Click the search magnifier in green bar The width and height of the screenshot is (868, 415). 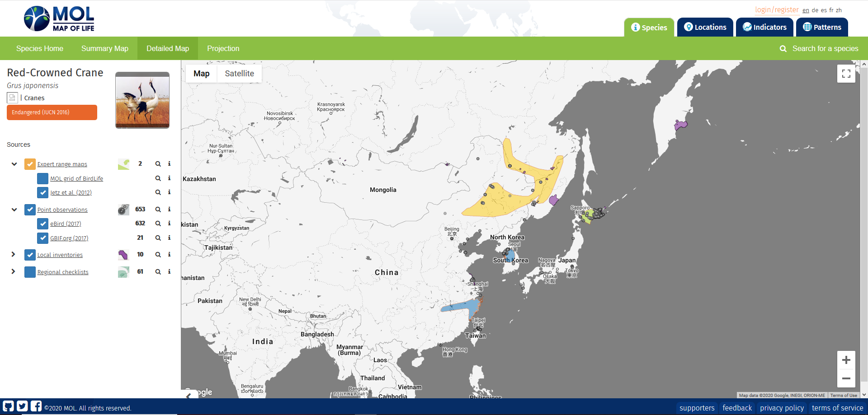pyautogui.click(x=783, y=49)
